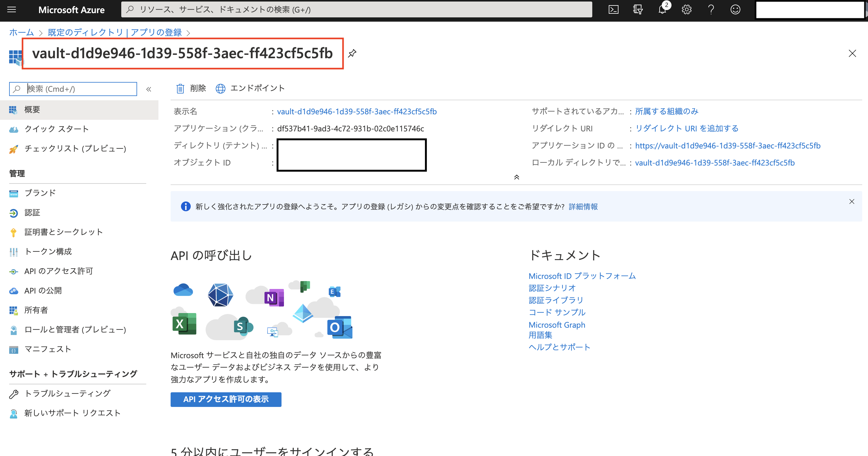
Task: Close the app registration blade
Action: point(852,53)
